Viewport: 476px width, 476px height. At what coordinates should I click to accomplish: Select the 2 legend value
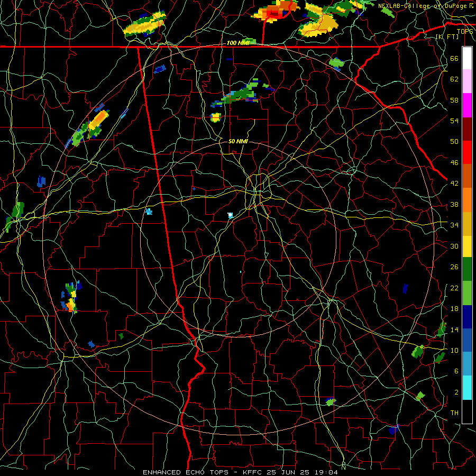456,392
